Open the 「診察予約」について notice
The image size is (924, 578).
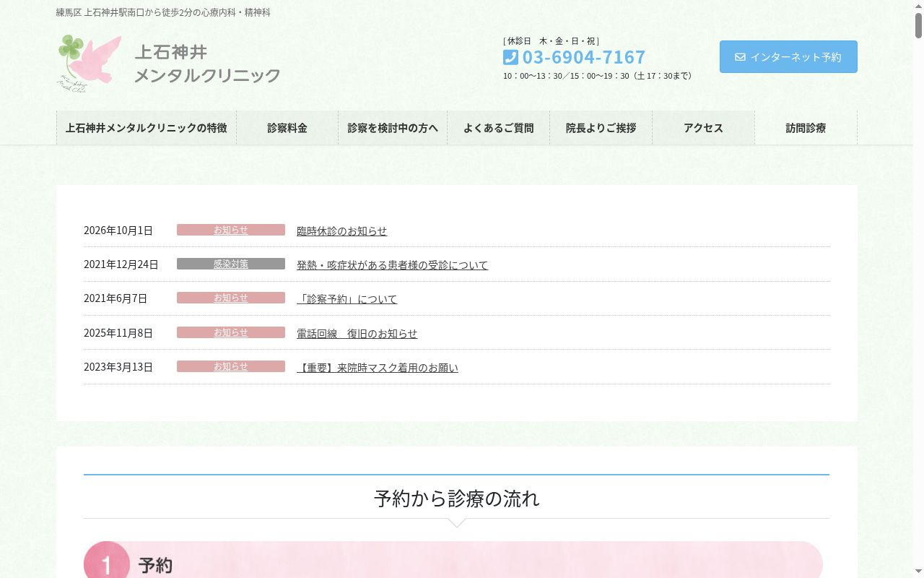[347, 298]
